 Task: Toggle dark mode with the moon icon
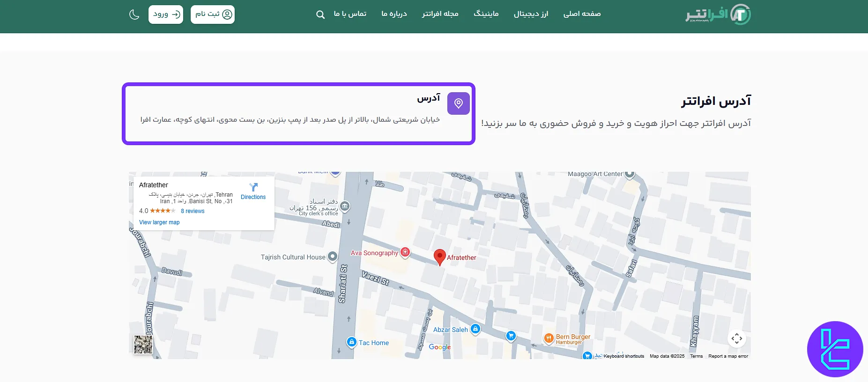pyautogui.click(x=134, y=15)
